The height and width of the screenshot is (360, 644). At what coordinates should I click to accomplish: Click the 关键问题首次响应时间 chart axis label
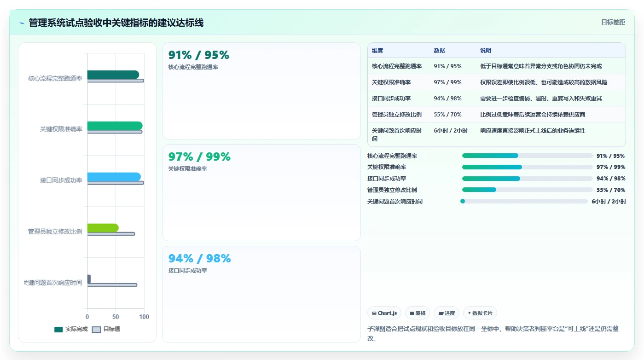coord(53,283)
